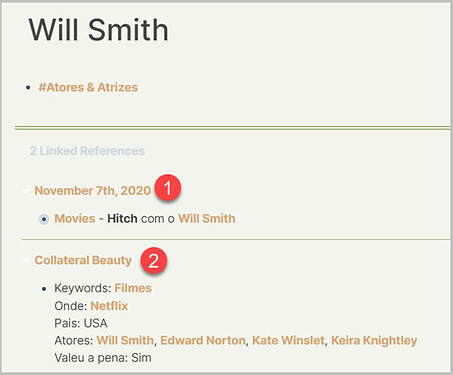Click the bullet before Keywords: Filmes
The height and width of the screenshot is (375, 453).
pyautogui.click(x=44, y=289)
